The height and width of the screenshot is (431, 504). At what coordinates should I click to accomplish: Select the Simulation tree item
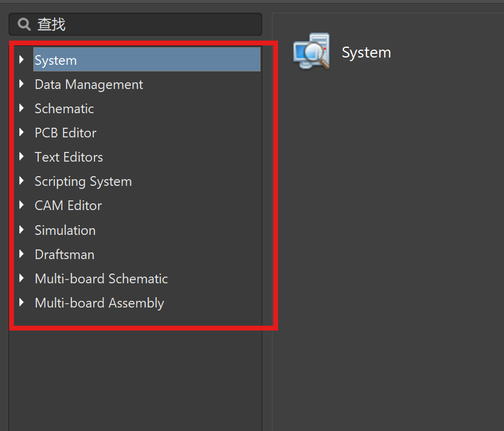[65, 230]
